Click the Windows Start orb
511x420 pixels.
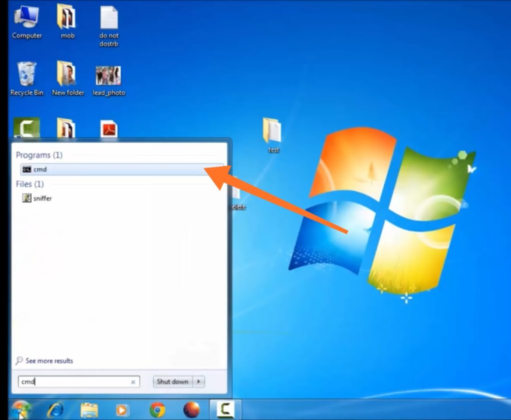(21, 410)
